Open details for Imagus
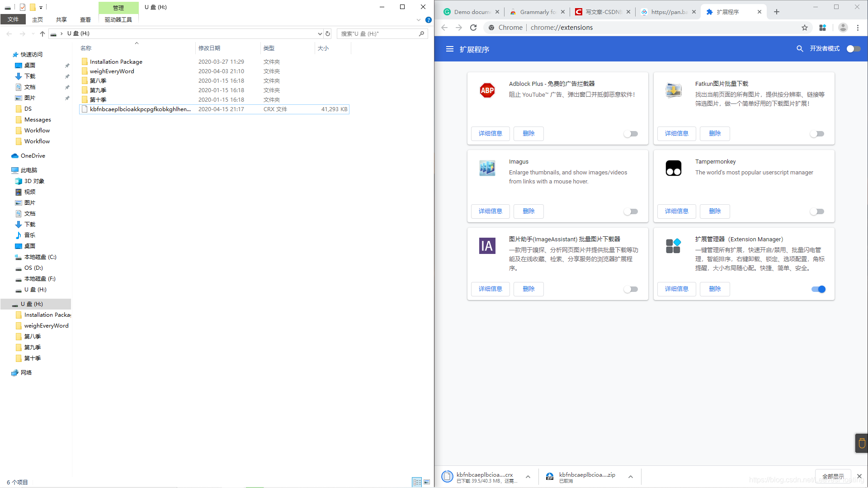Screen dimensions: 868x488 click(491, 211)
